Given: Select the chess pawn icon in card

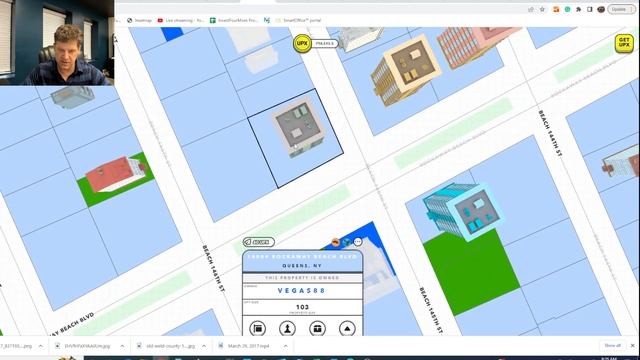Looking at the screenshot, I should pos(287,328).
